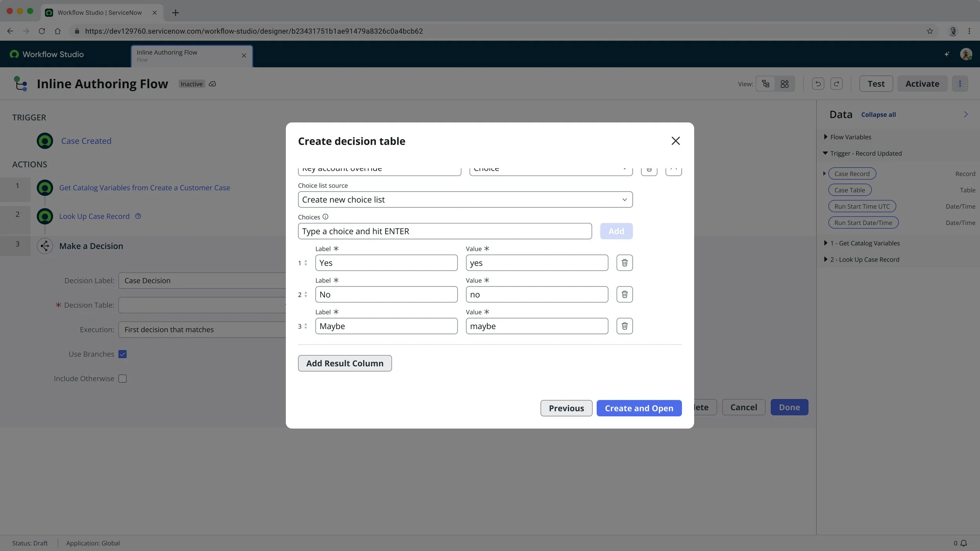Adjust order stepper for row 2
This screenshot has height=551, width=980.
coord(305,294)
